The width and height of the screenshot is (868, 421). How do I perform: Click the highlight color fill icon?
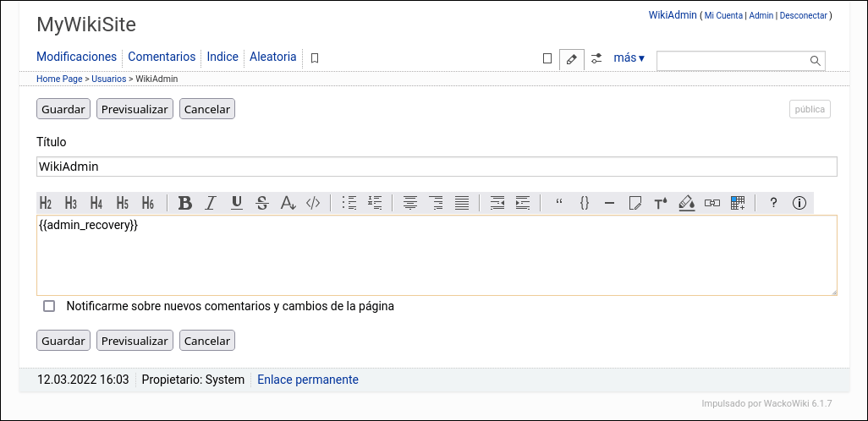pos(687,203)
